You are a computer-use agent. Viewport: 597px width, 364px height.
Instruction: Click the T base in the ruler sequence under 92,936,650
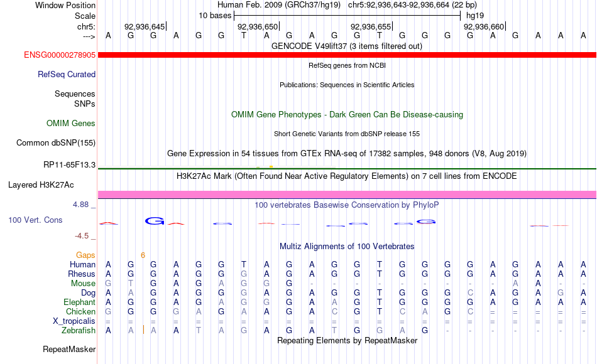[244, 35]
